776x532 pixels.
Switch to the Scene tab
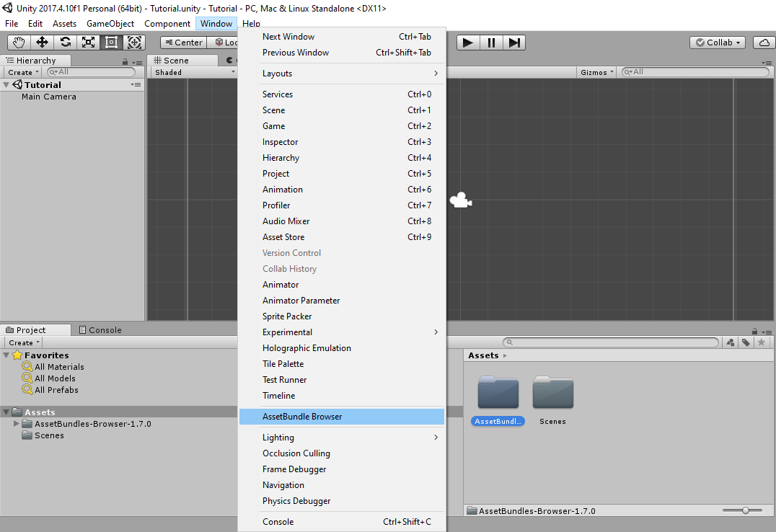click(182, 61)
